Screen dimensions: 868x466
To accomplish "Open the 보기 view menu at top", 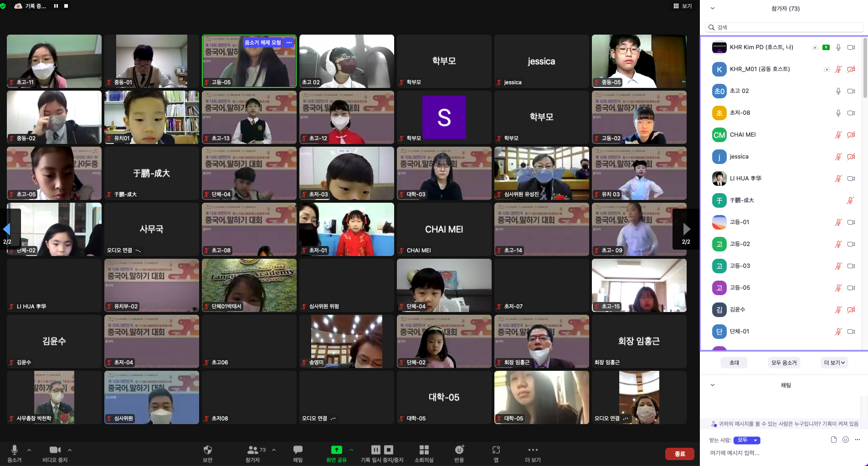I will pos(683,6).
